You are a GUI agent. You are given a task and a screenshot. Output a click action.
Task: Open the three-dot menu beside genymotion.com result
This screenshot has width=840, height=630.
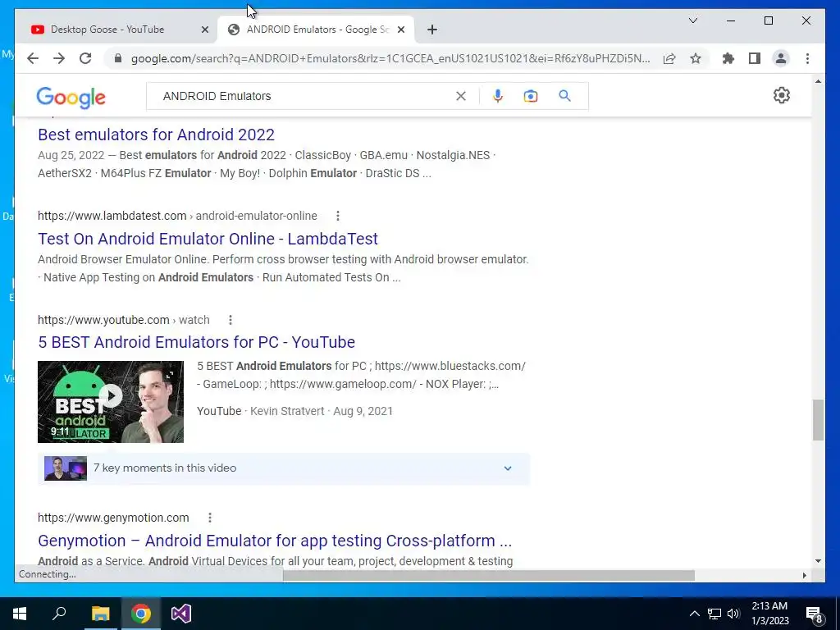point(210,518)
